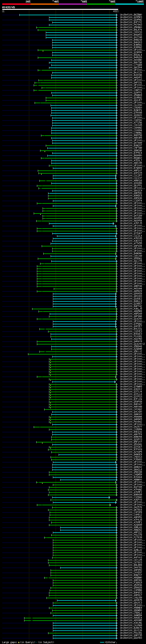Click hit label UniRef100_Q5KJJ2
Screen dimensions: 146x644
tap(131, 352)
